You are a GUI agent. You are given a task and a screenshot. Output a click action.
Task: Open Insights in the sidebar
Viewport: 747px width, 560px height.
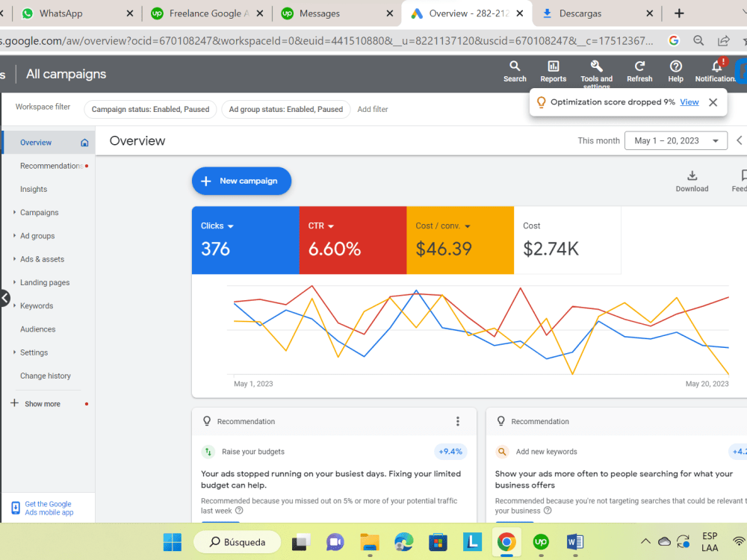(x=34, y=189)
